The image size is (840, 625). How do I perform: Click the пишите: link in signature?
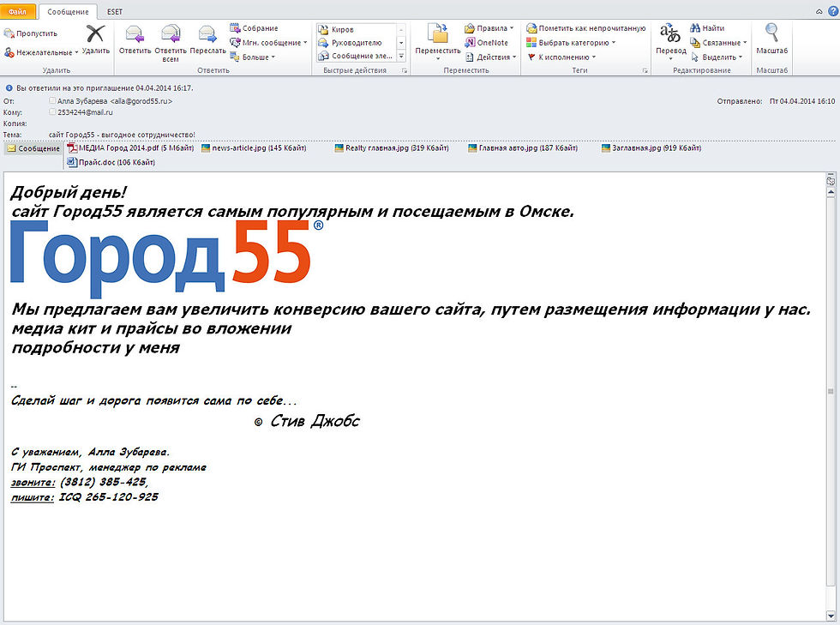(33, 497)
